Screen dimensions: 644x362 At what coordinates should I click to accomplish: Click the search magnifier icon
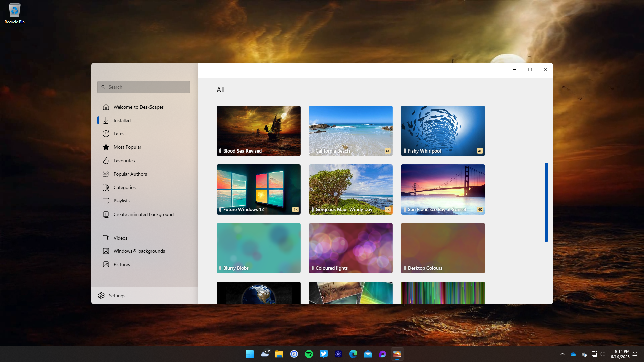pos(104,87)
